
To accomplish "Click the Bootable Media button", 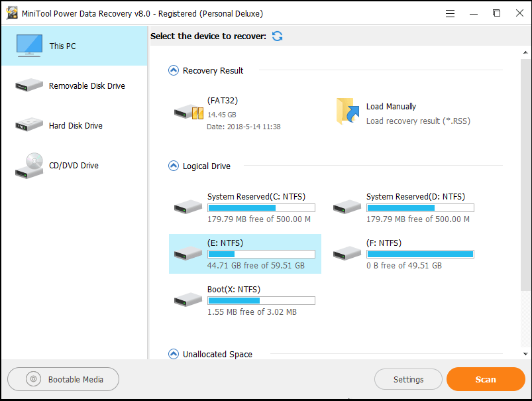I will [x=63, y=379].
